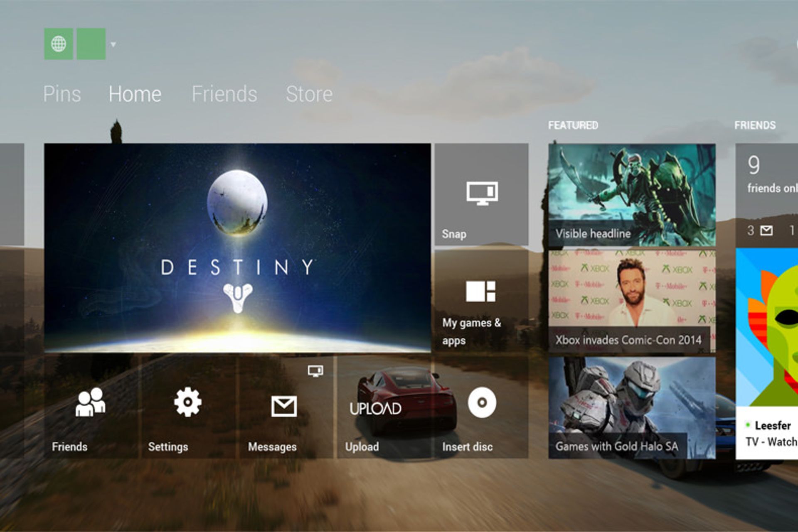
Task: Click the Upload label text
Action: point(362,447)
